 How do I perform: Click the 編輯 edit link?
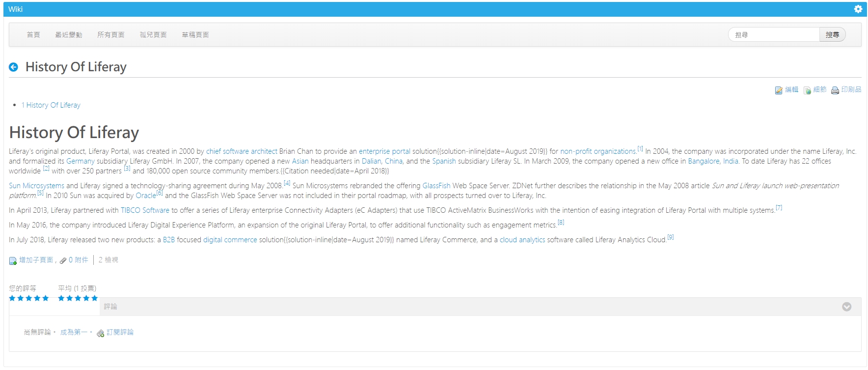point(791,89)
